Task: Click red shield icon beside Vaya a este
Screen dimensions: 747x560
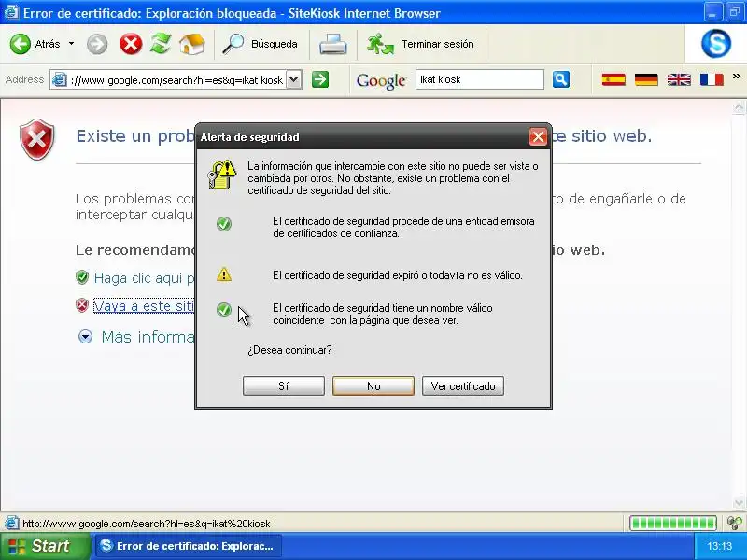Action: [x=82, y=305]
